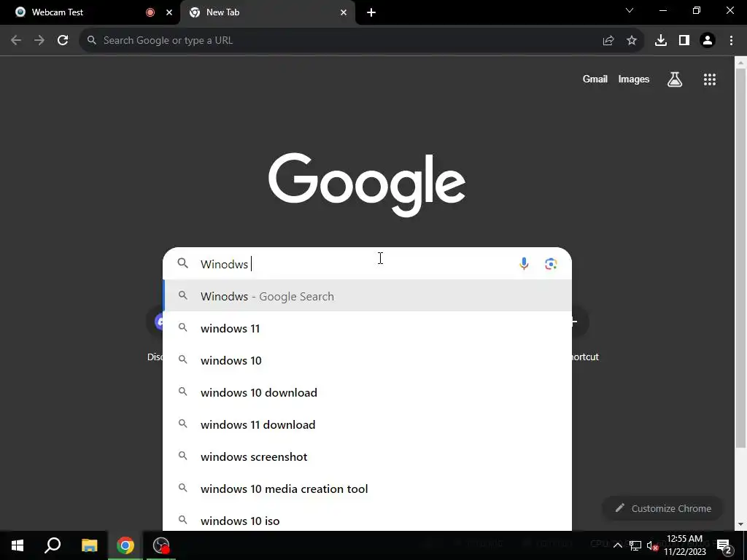Viewport: 747px width, 560px height.
Task: Click the Chrome taskbar icon
Action: click(x=125, y=545)
